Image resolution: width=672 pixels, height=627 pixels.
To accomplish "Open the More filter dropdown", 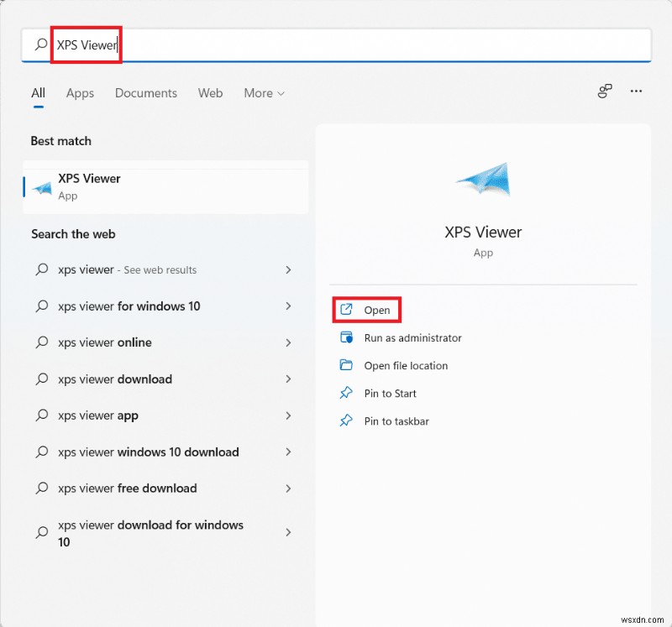I will (264, 93).
